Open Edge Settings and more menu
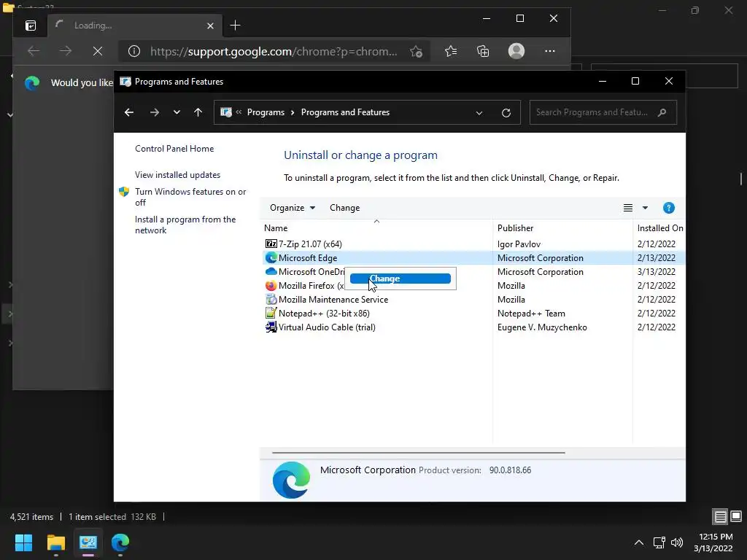 (x=550, y=51)
